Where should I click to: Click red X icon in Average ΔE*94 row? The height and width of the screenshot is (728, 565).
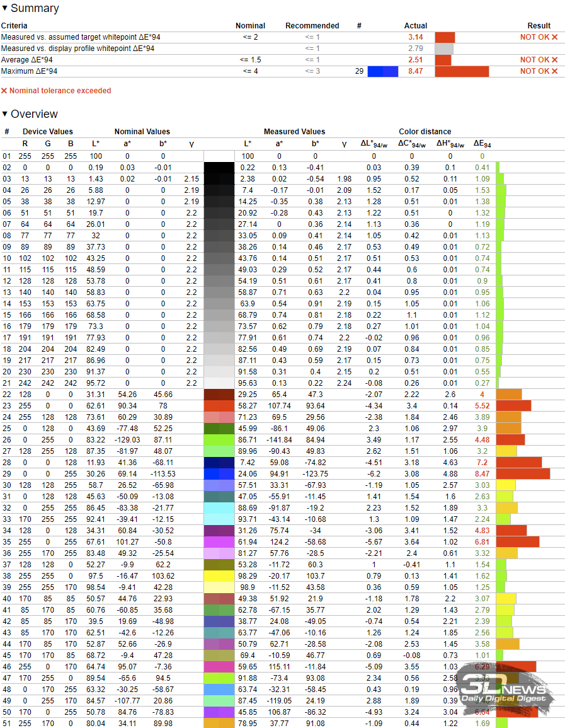554,60
